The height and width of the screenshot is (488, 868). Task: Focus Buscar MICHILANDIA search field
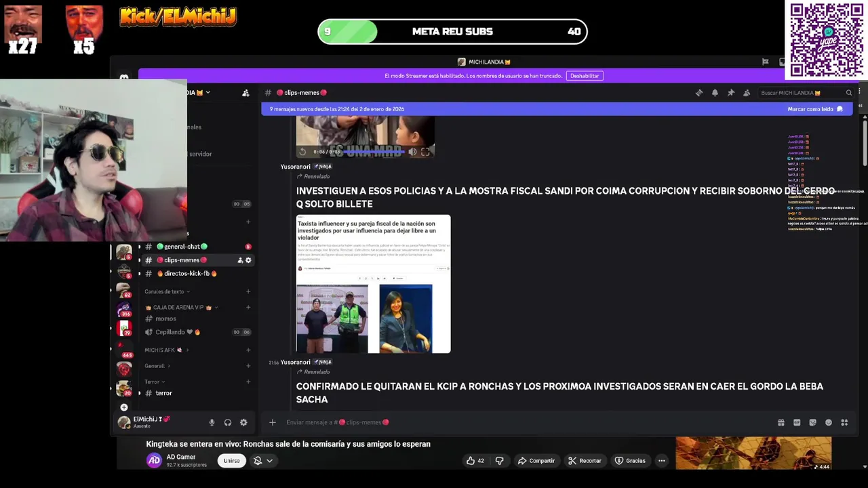click(x=806, y=93)
